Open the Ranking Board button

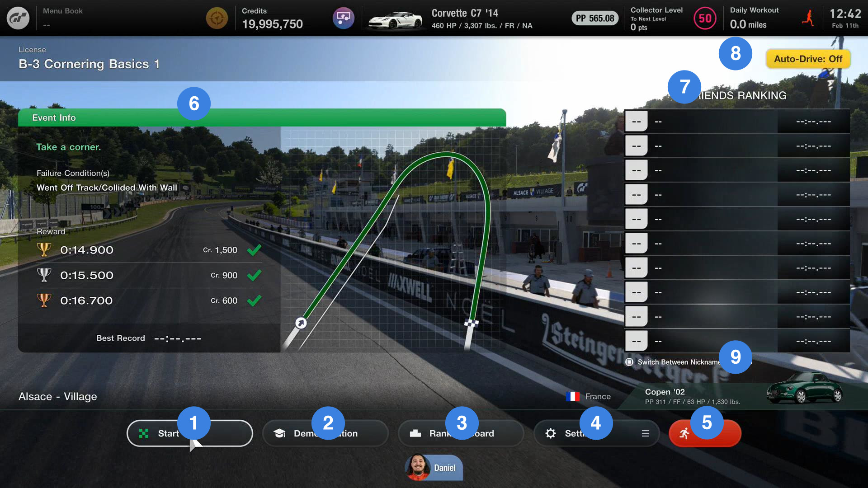point(461,433)
